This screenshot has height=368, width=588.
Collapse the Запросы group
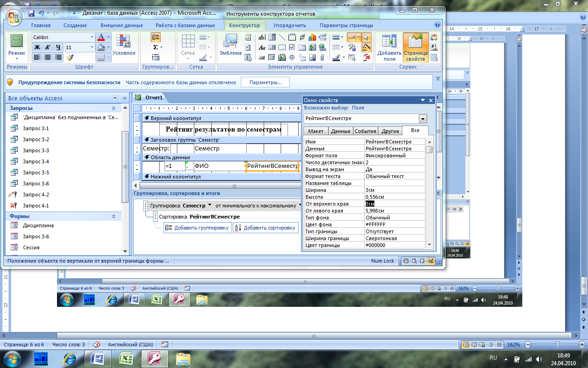coord(114,108)
